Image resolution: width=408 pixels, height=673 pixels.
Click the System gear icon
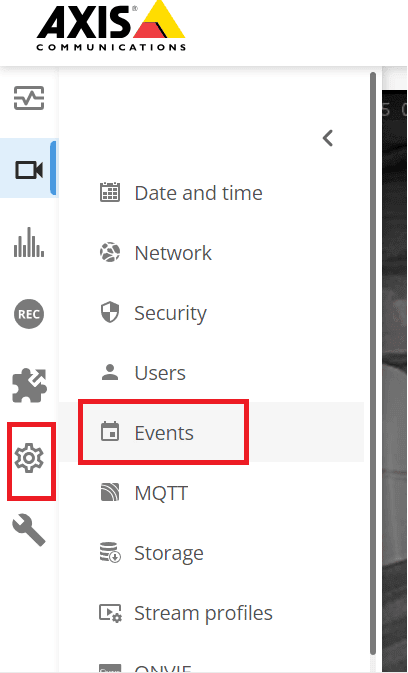[x=29, y=458]
